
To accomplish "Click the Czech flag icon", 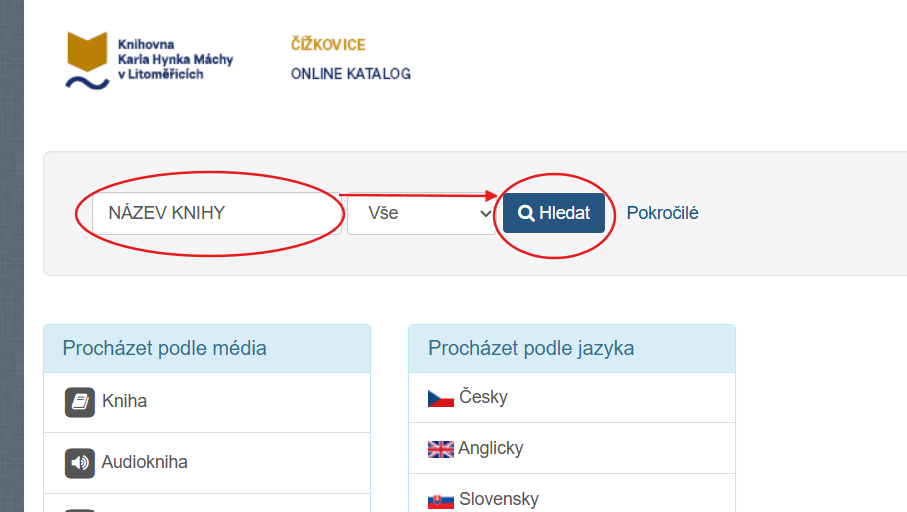I will pyautogui.click(x=441, y=398).
